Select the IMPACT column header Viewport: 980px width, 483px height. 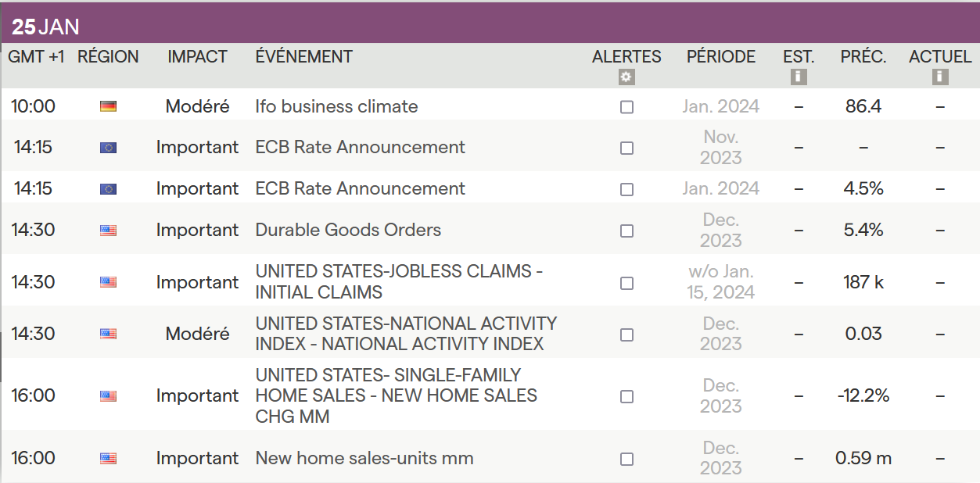point(197,57)
